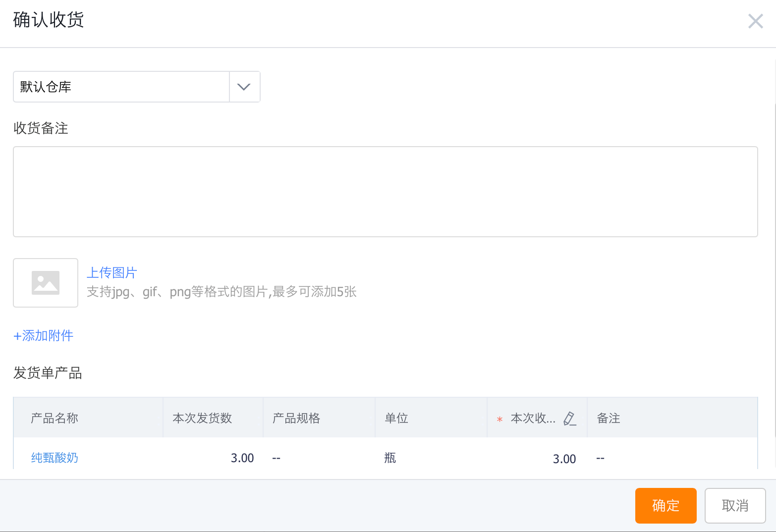This screenshot has width=776, height=532.
Task: Close the 确认收货 dialog
Action: click(755, 21)
